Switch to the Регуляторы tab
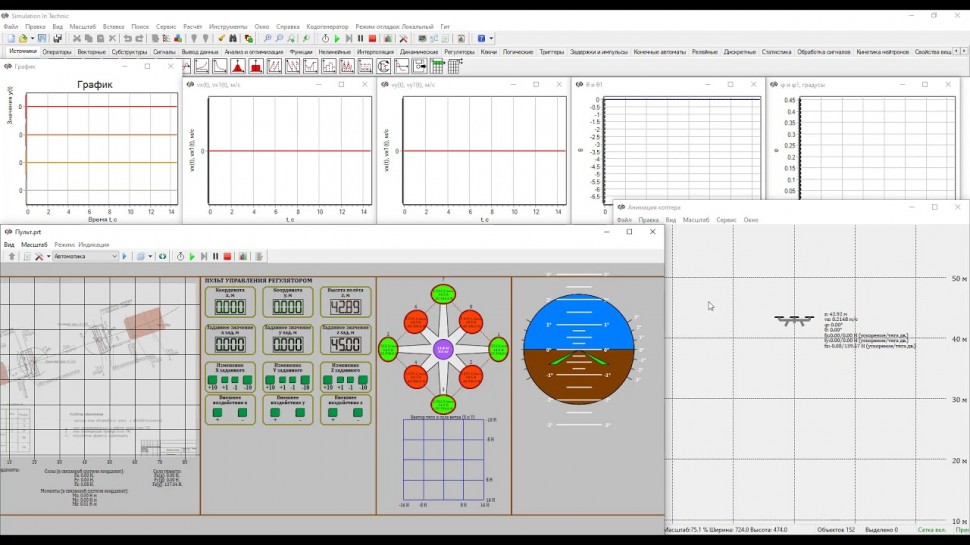This screenshot has width=970, height=545. tap(459, 51)
